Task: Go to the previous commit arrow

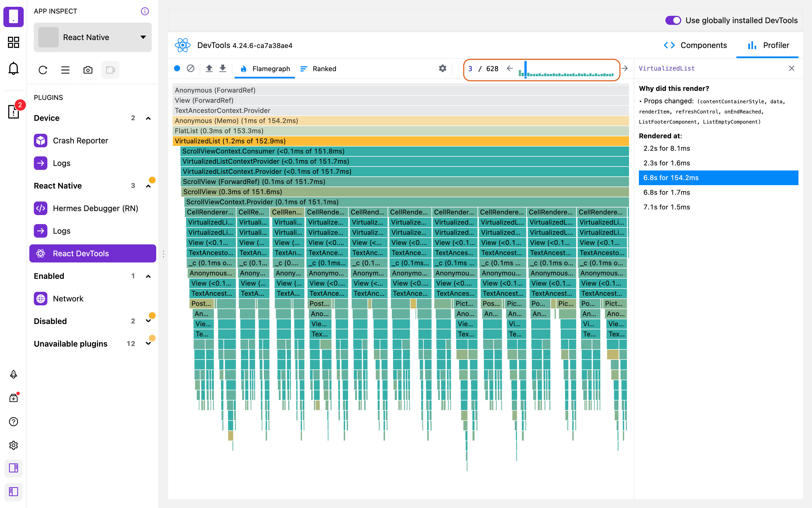Action: click(x=510, y=69)
